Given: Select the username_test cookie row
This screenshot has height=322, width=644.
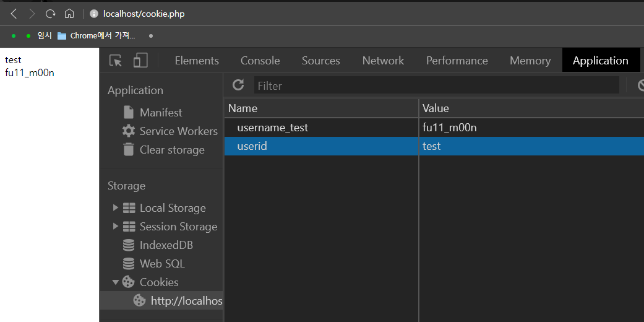Looking at the screenshot, I should click(273, 128).
